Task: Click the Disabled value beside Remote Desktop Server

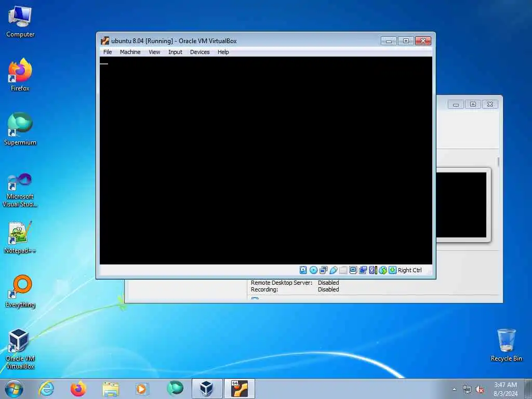Action: coord(328,283)
